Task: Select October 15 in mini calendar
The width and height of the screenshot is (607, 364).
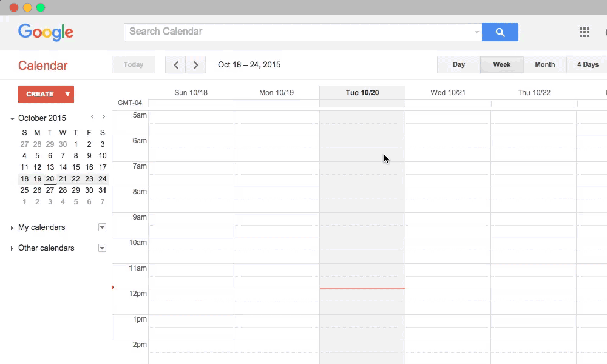Action: pyautogui.click(x=76, y=167)
